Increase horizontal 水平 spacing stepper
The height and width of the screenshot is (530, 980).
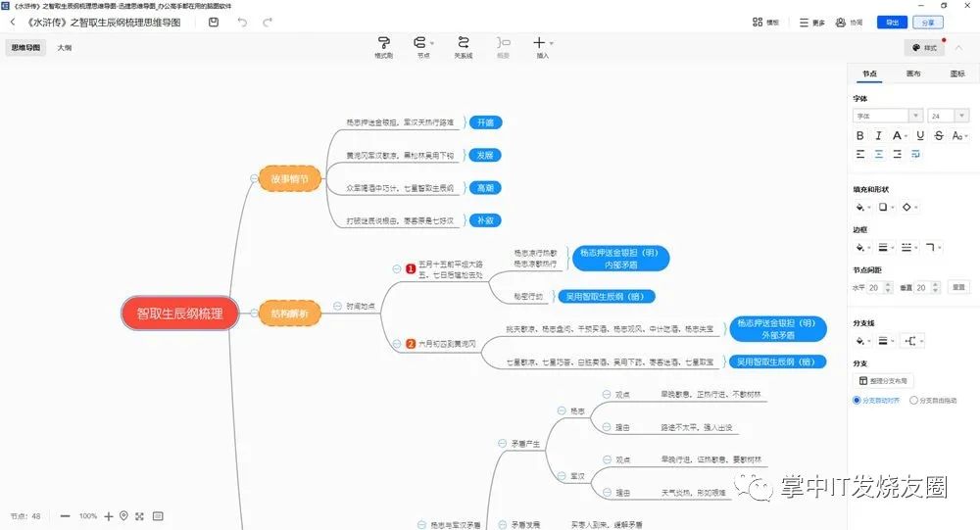(890, 284)
